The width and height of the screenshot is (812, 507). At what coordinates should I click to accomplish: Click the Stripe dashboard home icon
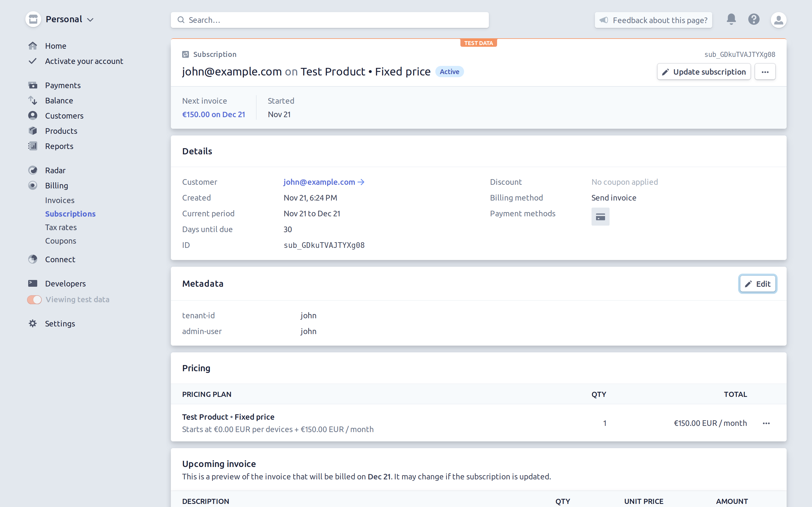pos(33,45)
